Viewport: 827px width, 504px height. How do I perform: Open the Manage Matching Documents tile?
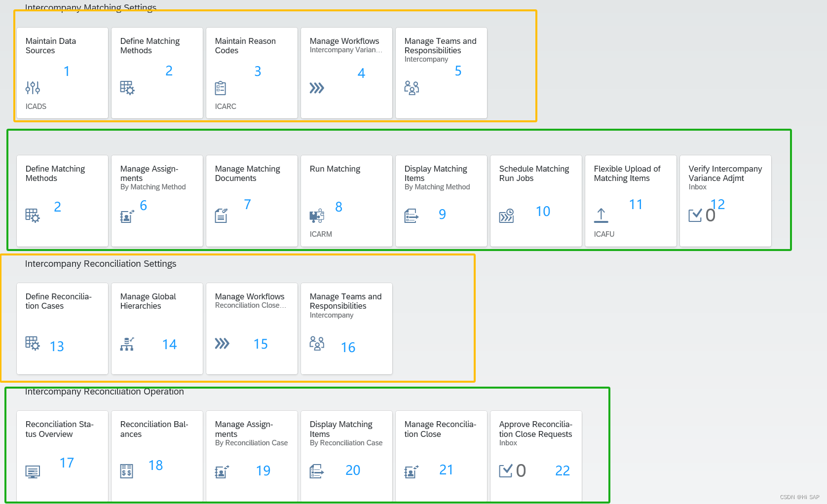click(x=252, y=200)
